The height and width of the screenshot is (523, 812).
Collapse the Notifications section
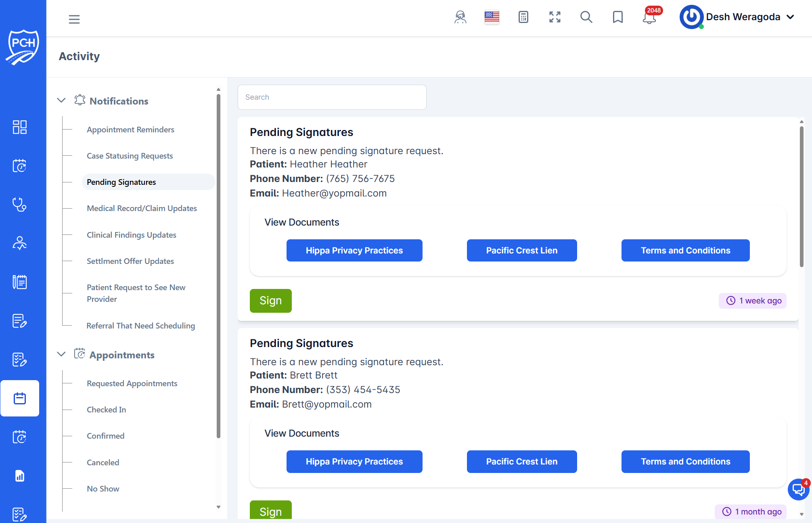click(61, 100)
